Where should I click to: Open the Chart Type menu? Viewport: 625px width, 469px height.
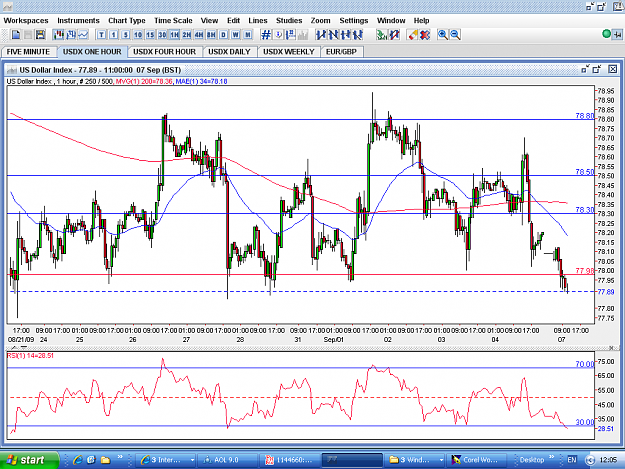(127, 20)
